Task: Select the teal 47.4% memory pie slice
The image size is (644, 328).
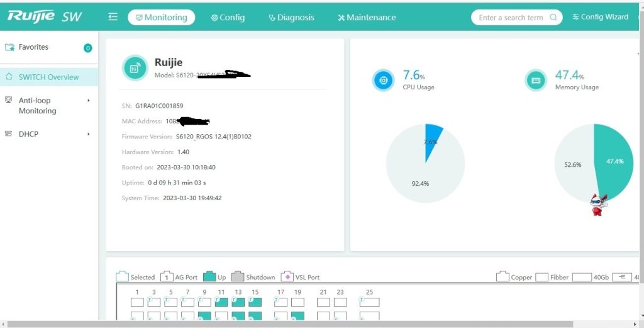Action: (616, 162)
